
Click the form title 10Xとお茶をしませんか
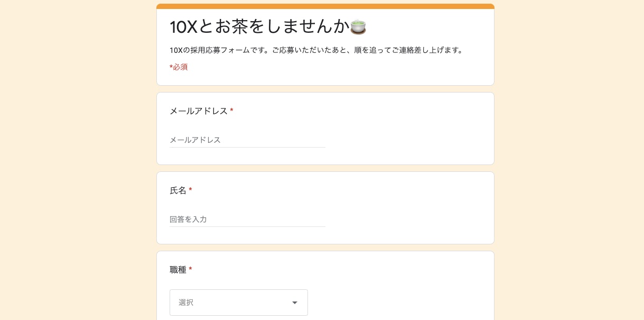(259, 26)
